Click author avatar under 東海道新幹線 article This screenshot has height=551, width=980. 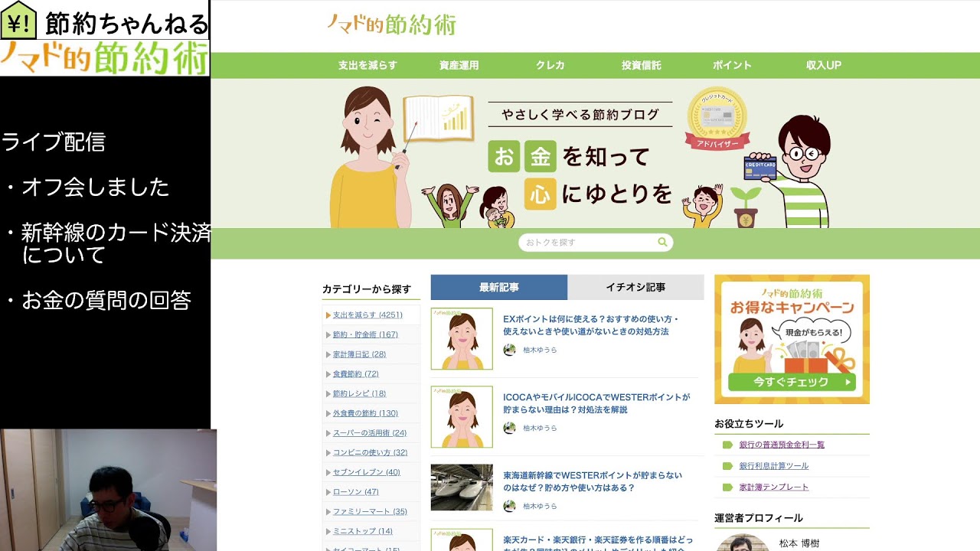pos(509,506)
